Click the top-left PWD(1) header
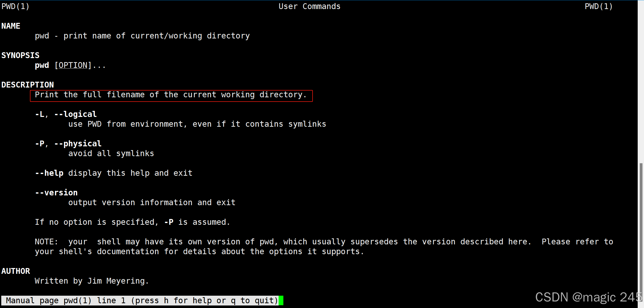Image resolution: width=644 pixels, height=308 pixels. coord(15,6)
